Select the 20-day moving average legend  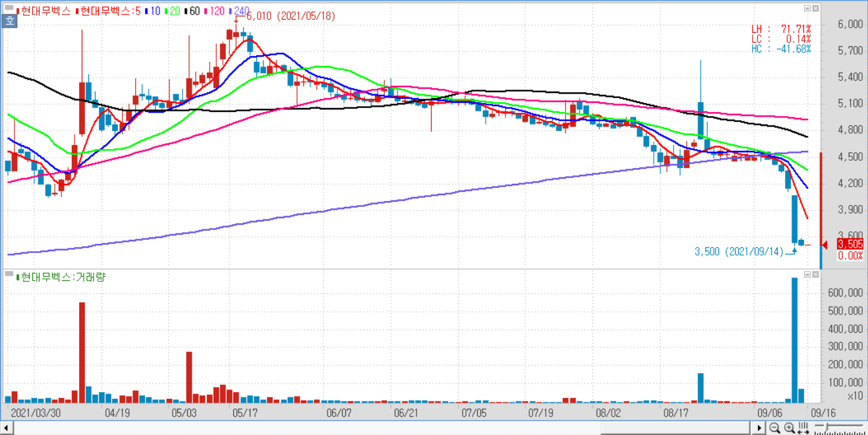click(172, 11)
